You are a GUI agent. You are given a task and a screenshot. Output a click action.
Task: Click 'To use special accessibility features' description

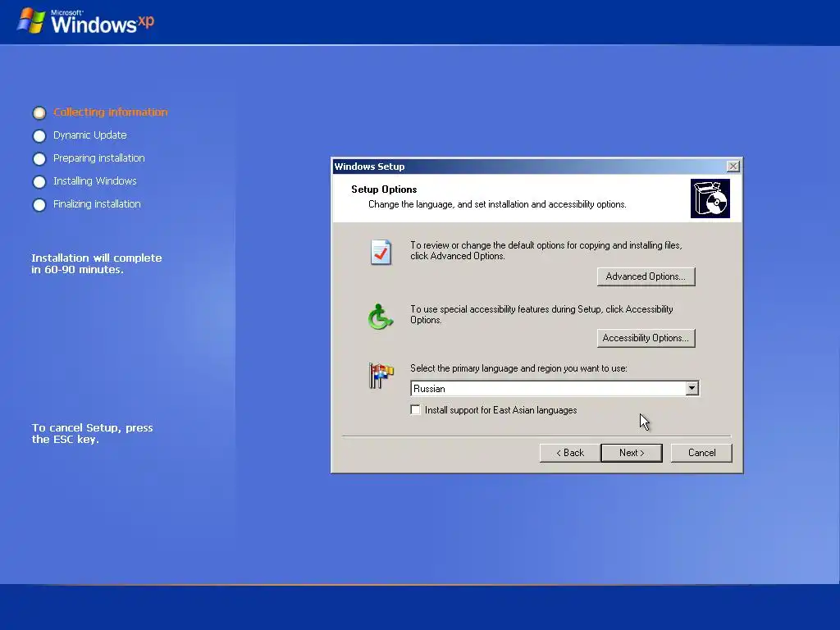pyautogui.click(x=541, y=314)
